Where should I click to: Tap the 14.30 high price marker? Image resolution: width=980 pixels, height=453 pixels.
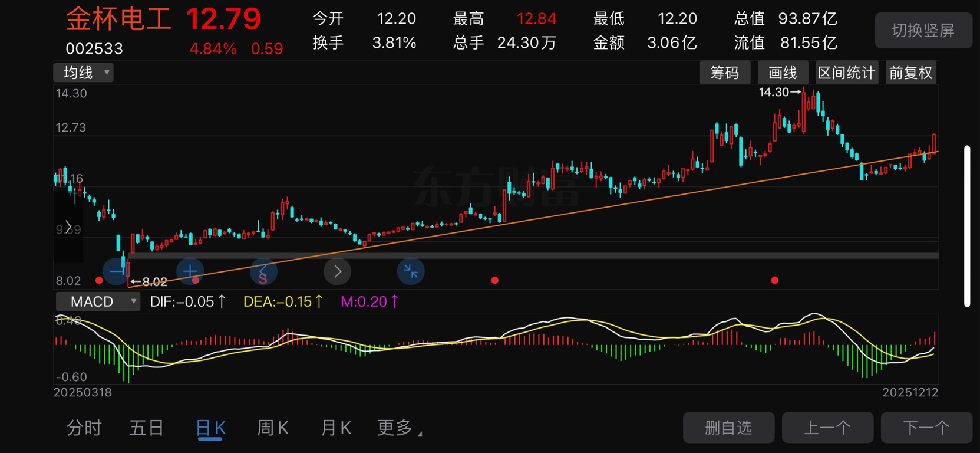[780, 92]
